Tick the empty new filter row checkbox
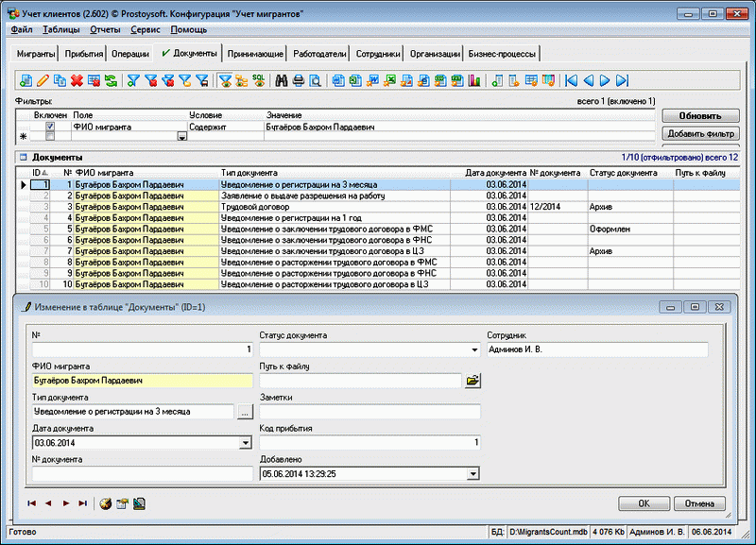 (x=50, y=136)
